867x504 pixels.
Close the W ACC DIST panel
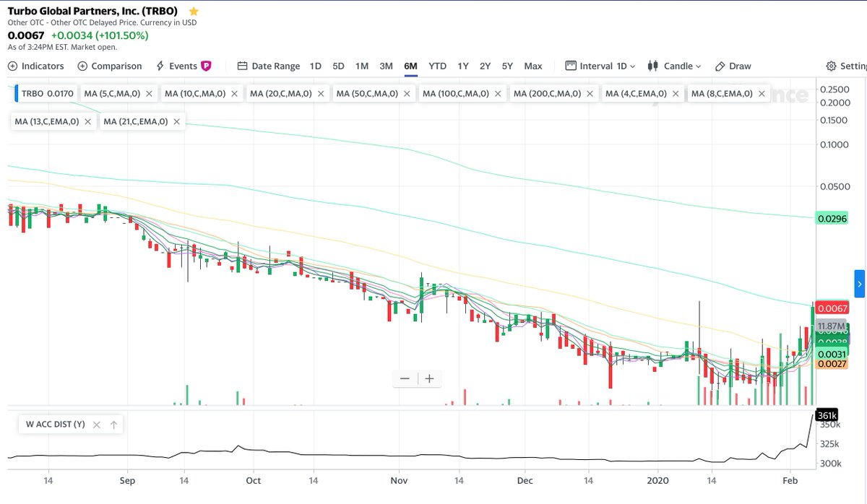pos(97,425)
